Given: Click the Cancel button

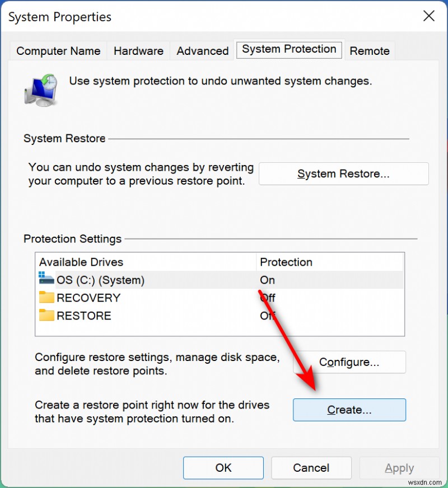Looking at the screenshot, I should pos(311,468).
